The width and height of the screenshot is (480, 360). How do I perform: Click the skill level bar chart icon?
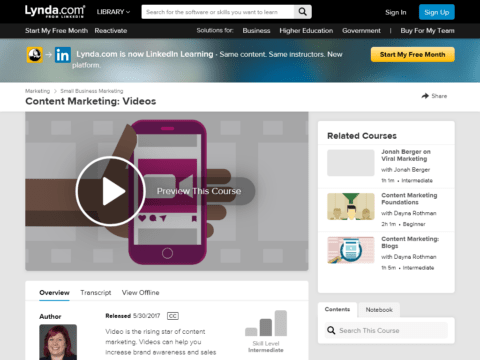coord(266,323)
